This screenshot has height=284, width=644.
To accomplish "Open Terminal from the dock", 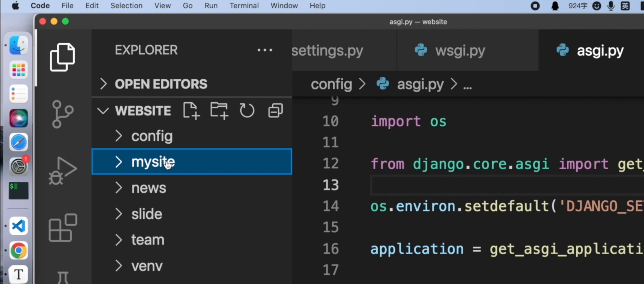I will [x=19, y=191].
